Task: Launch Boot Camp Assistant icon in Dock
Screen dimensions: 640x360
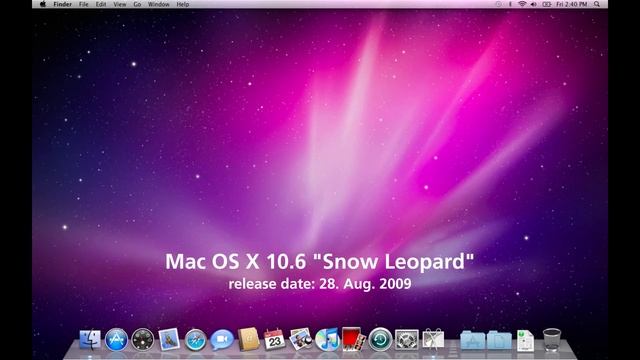Action: click(x=433, y=339)
